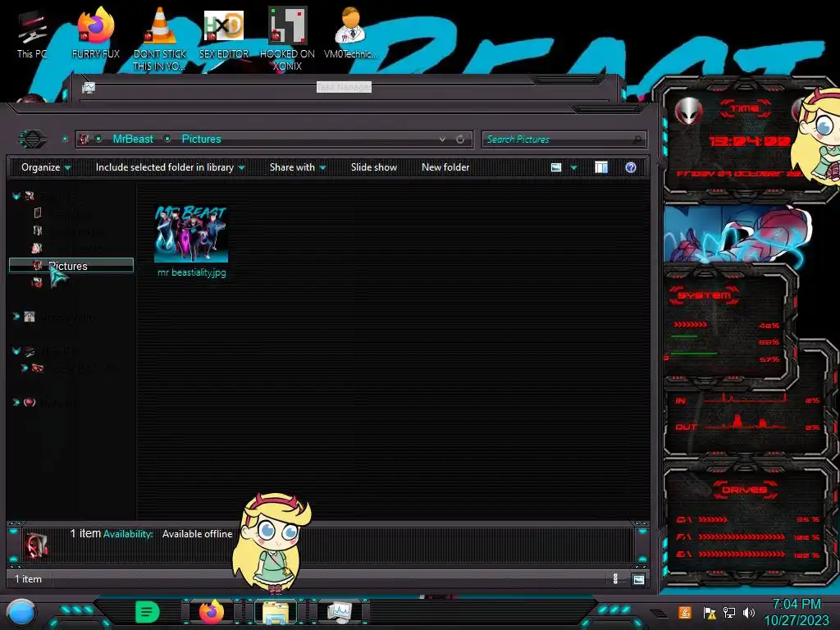Open the VM0Technic desktop shortcut
The height and width of the screenshot is (630, 840).
tap(351, 33)
